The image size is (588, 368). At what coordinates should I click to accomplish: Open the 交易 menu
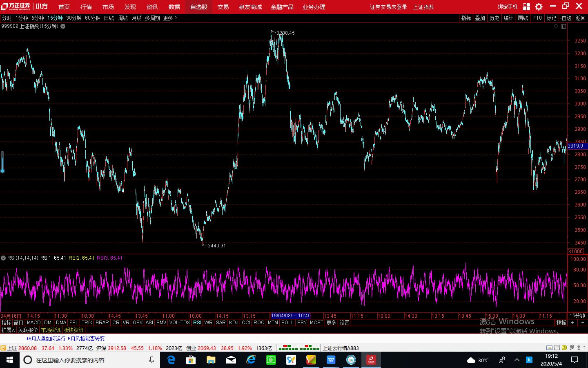[223, 7]
